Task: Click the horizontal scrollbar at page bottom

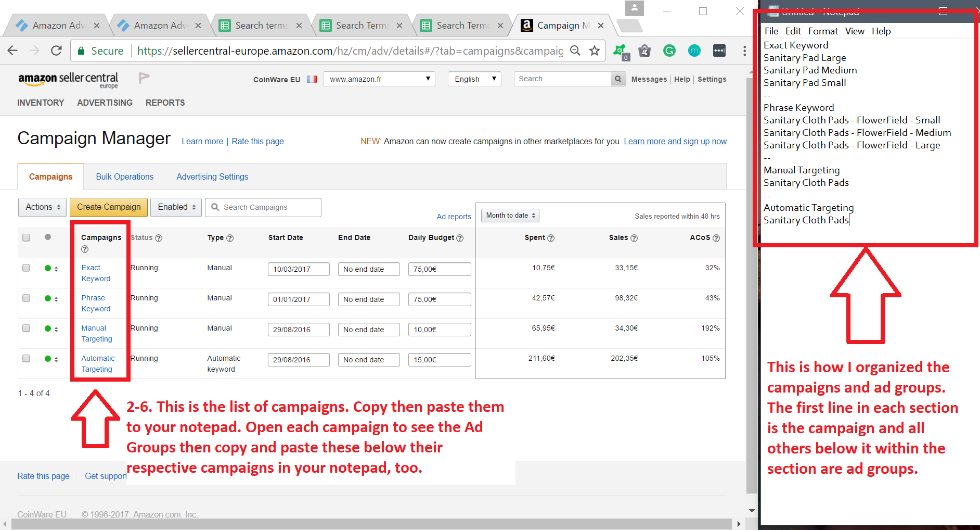Action: pyautogui.click(x=371, y=524)
